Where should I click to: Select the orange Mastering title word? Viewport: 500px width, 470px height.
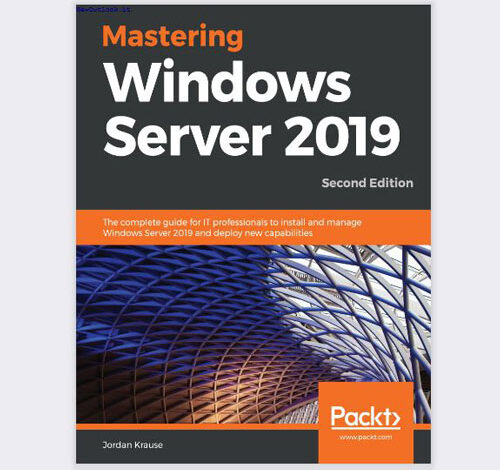pos(173,37)
